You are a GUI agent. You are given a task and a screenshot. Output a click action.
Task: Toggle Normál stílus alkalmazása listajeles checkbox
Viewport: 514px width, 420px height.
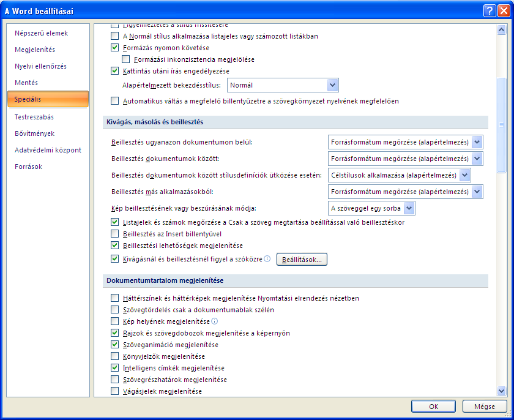115,36
